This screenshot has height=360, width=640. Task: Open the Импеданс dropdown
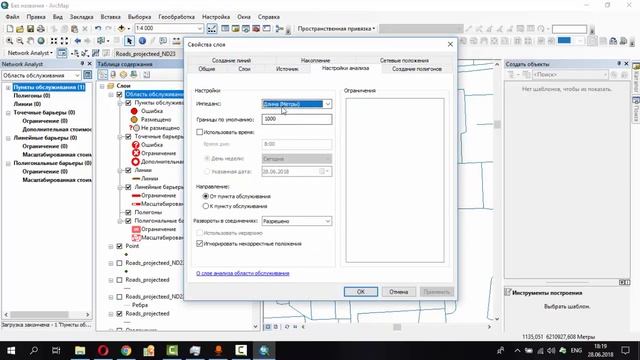coord(327,104)
